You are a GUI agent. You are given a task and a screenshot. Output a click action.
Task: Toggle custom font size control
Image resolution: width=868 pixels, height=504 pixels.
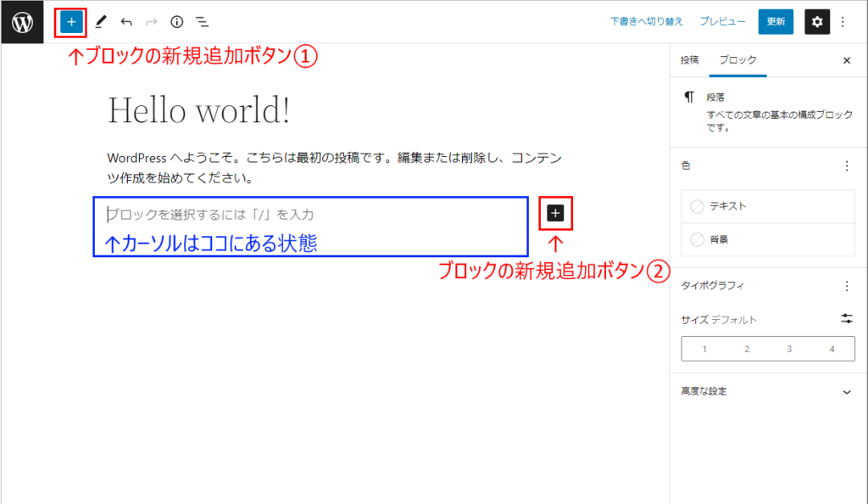click(846, 319)
